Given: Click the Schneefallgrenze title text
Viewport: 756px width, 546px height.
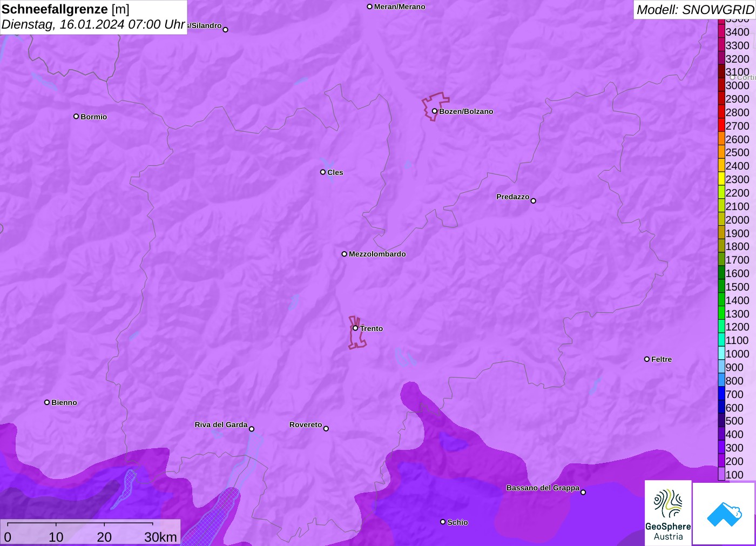Looking at the screenshot, I should [55, 9].
